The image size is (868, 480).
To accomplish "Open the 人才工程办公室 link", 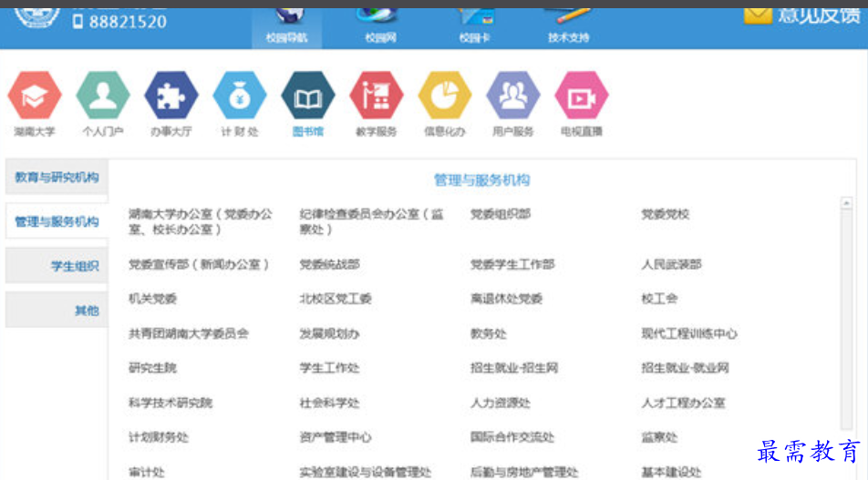I will (683, 403).
